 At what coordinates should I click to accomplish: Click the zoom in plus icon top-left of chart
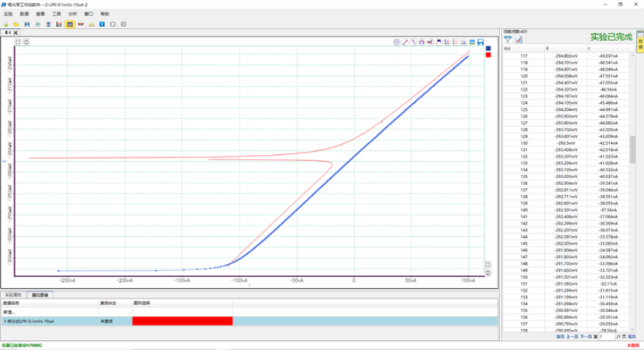pyautogui.click(x=18, y=42)
